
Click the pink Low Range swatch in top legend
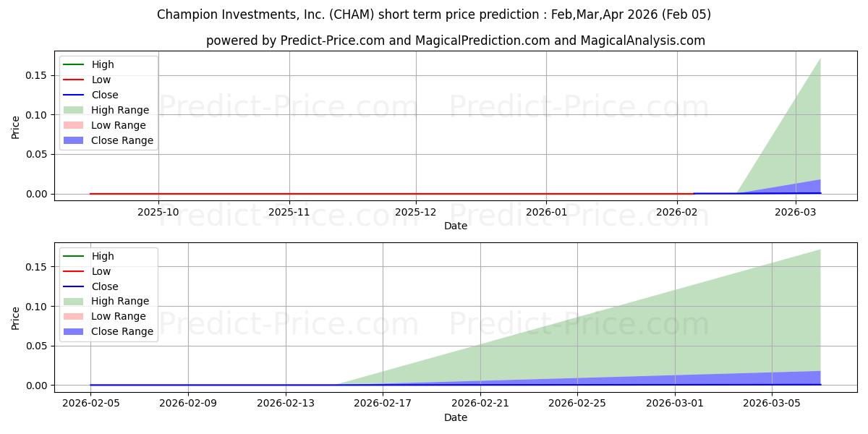tap(74, 125)
